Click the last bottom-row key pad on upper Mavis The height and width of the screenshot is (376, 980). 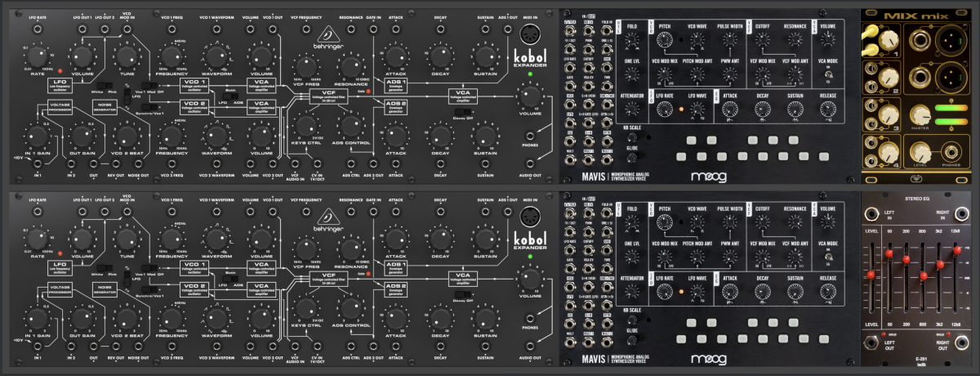point(823,156)
